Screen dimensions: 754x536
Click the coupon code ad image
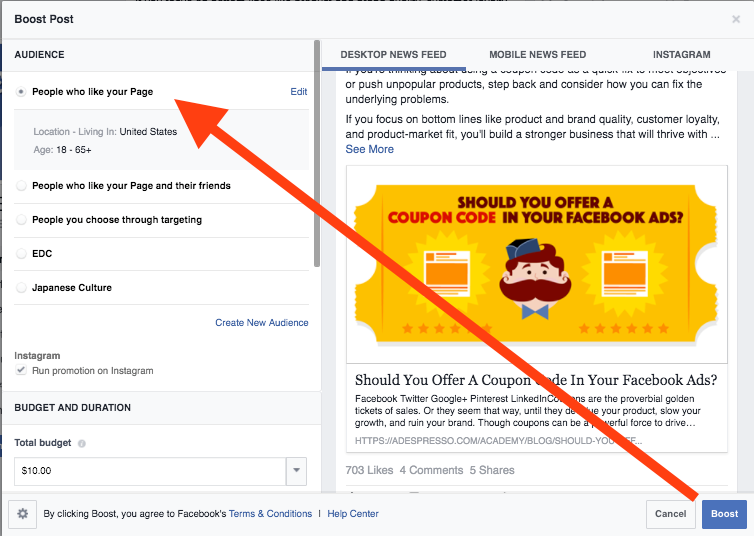537,265
